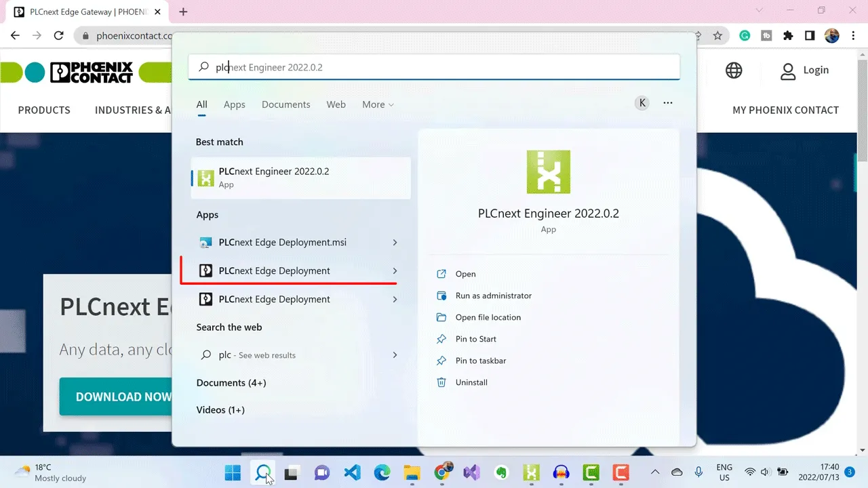The image size is (868, 488).
Task: Select the All search filter tab
Action: 202,104
